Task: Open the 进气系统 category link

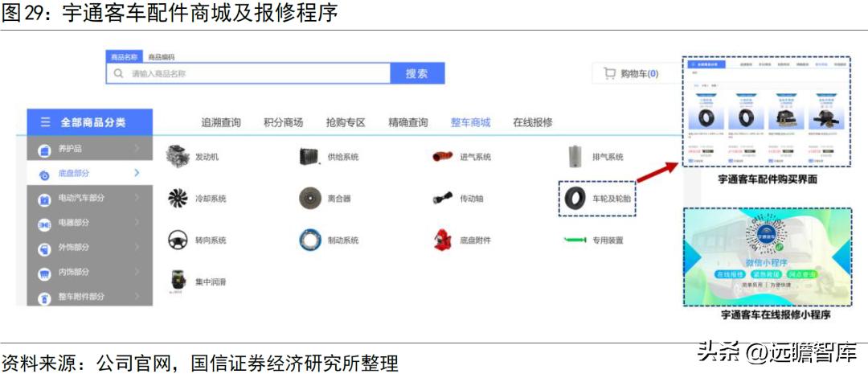Action: (476, 157)
